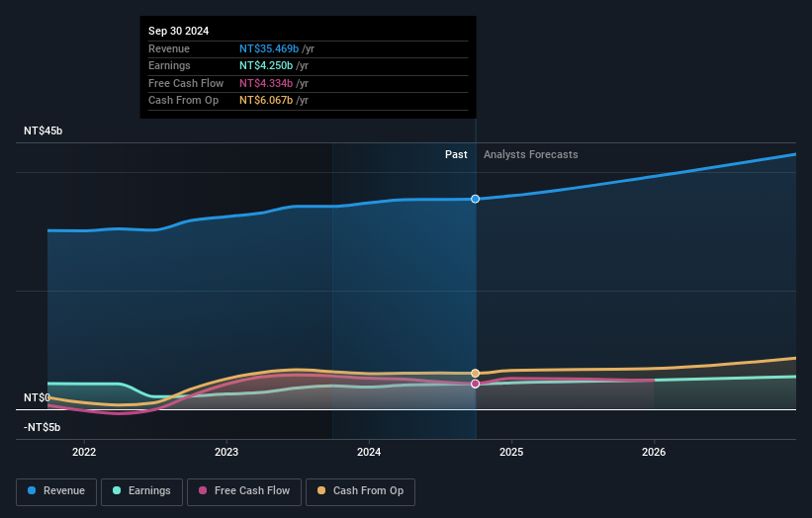Click the Past section label

456,154
